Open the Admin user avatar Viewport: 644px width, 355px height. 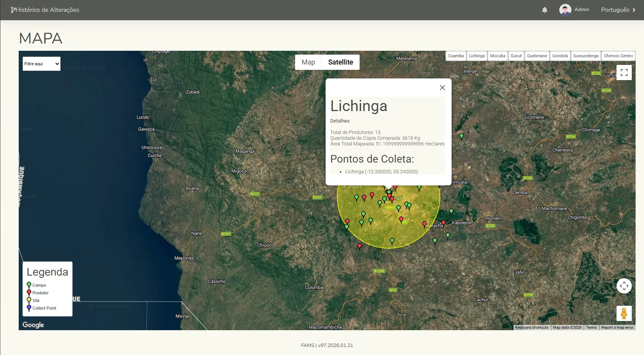(x=565, y=10)
